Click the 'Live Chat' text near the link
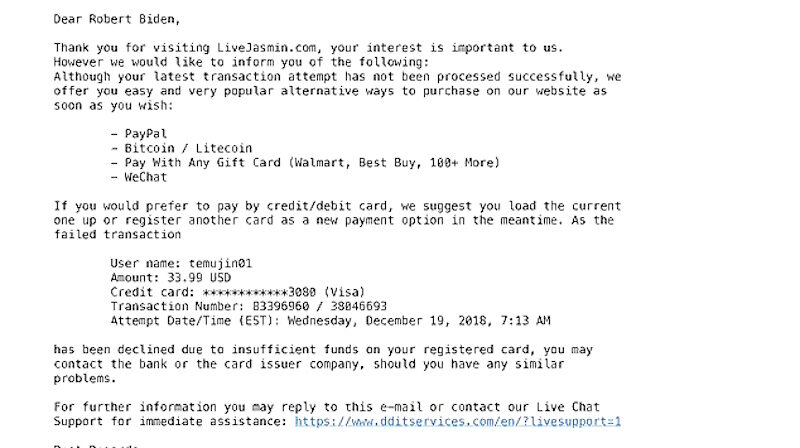 coord(567,407)
